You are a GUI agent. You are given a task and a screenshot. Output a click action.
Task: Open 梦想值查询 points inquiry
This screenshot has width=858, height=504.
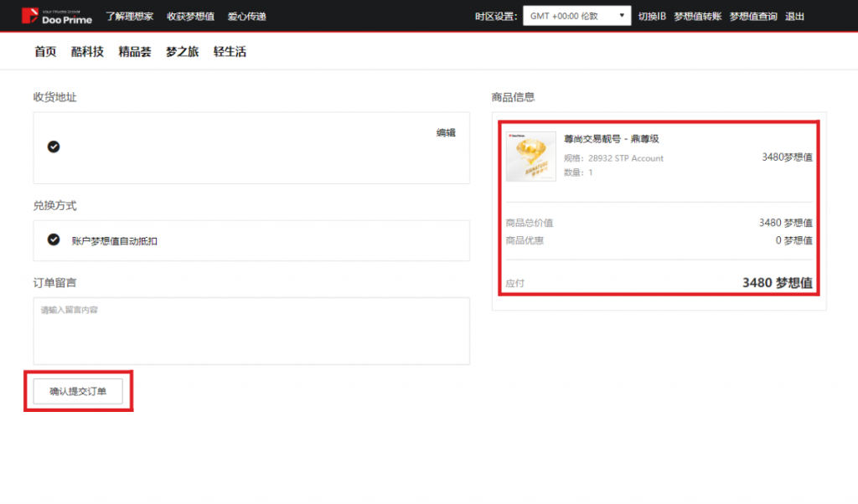[753, 16]
